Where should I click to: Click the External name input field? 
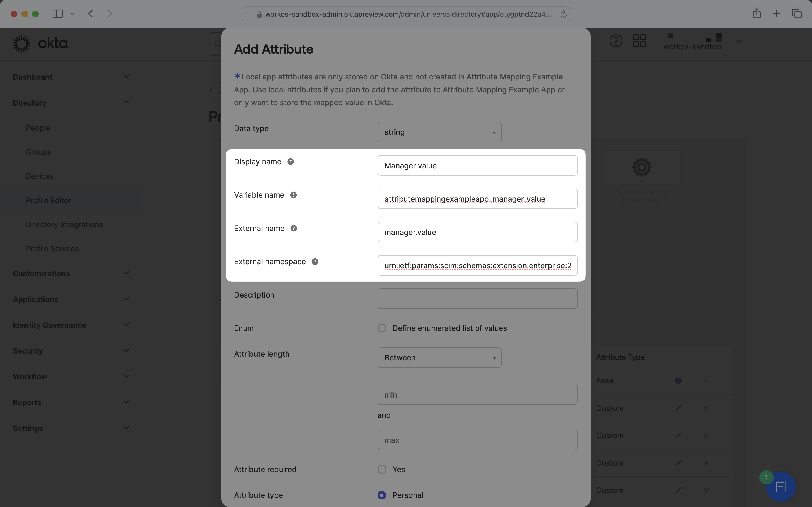click(x=477, y=232)
